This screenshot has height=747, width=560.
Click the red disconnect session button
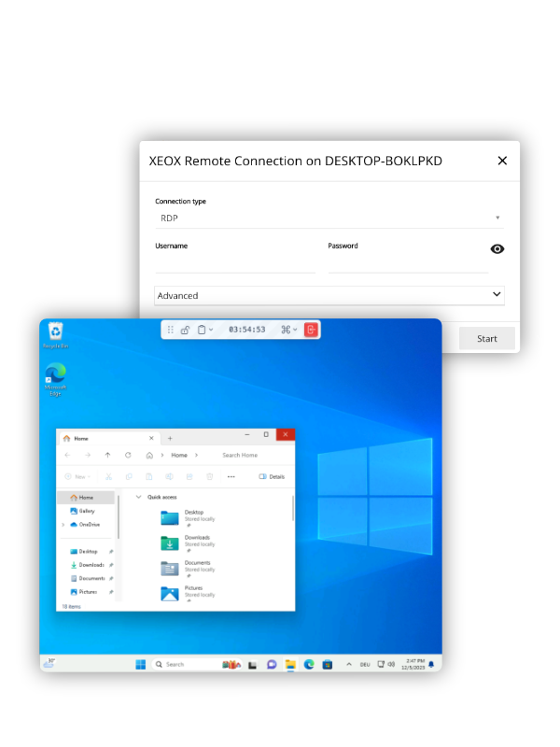tap(311, 330)
